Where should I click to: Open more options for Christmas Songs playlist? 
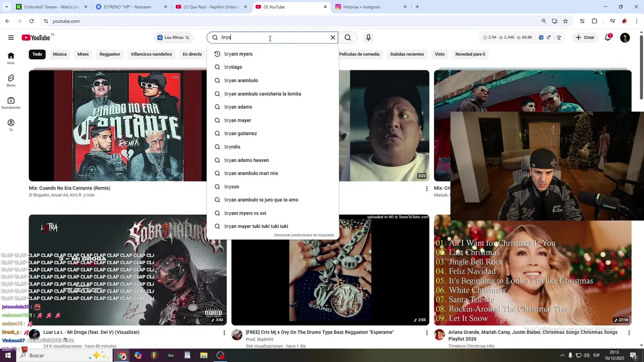pyautogui.click(x=629, y=333)
